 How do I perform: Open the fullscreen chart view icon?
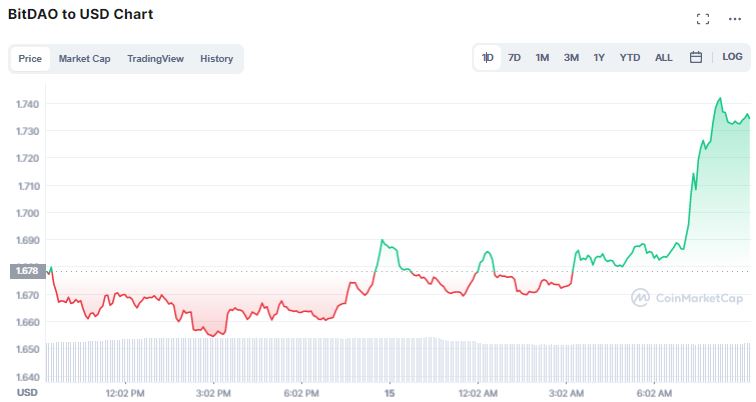click(x=703, y=19)
